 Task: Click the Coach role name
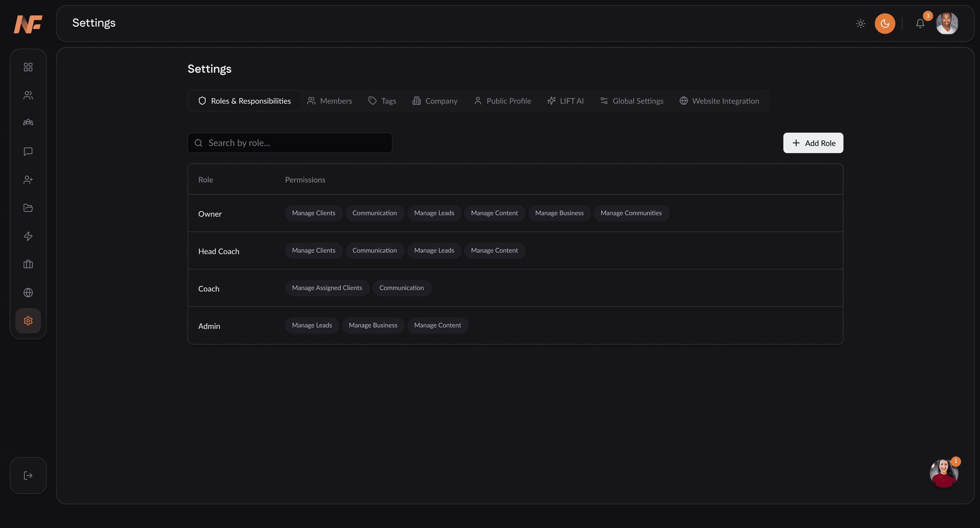coord(209,289)
